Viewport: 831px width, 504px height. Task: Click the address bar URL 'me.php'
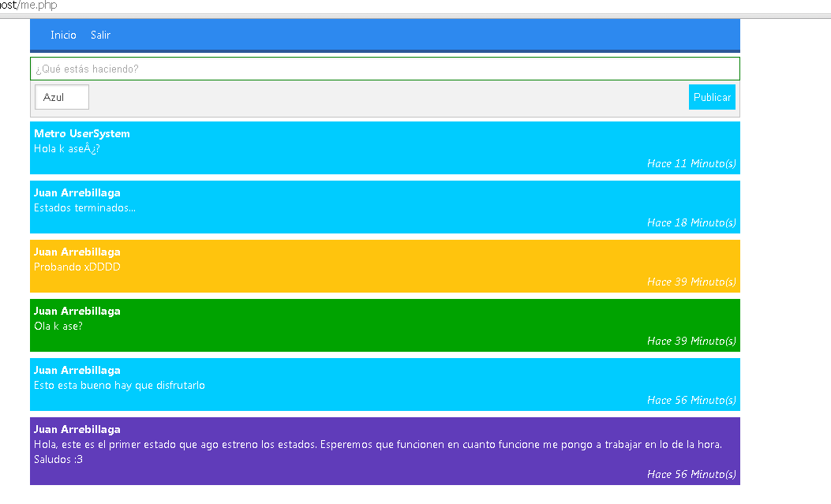(x=38, y=6)
